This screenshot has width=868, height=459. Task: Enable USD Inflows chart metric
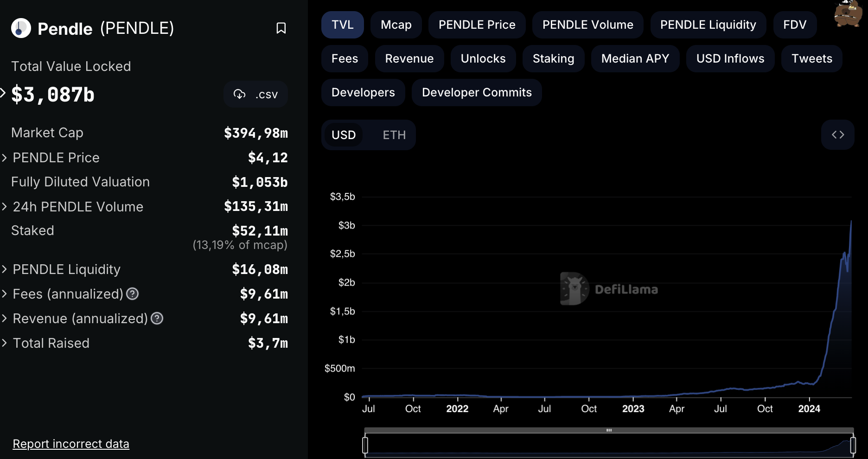pyautogui.click(x=730, y=58)
